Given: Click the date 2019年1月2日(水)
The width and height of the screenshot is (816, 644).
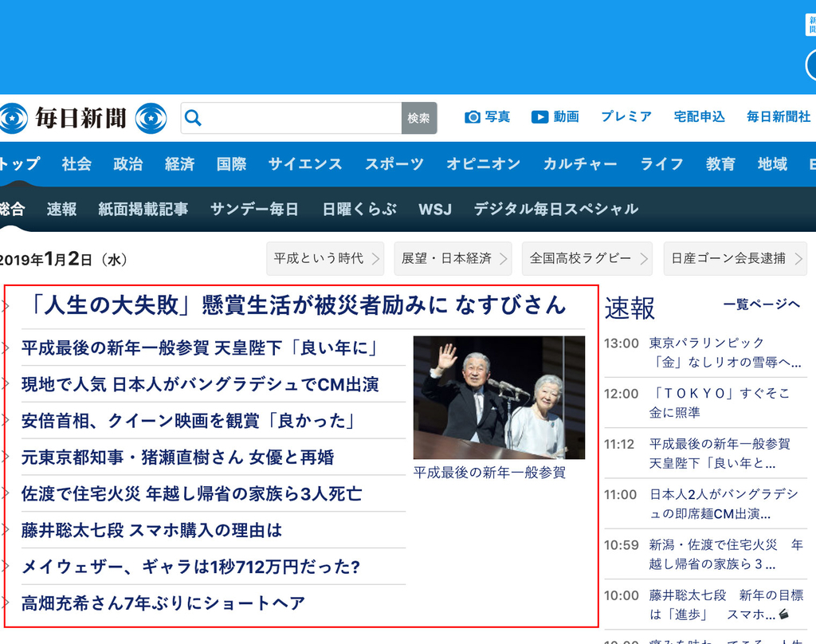Looking at the screenshot, I should coord(62,259).
